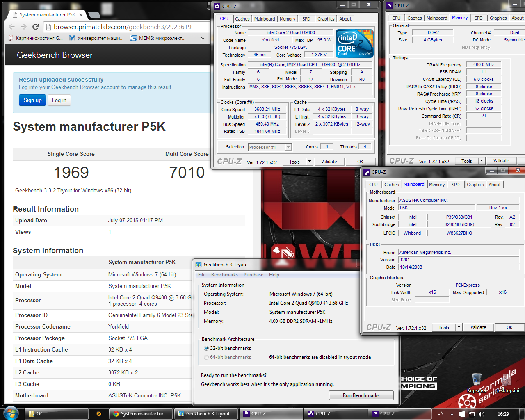Open the Университет маши bookmark
525x420 pixels.
point(96,38)
